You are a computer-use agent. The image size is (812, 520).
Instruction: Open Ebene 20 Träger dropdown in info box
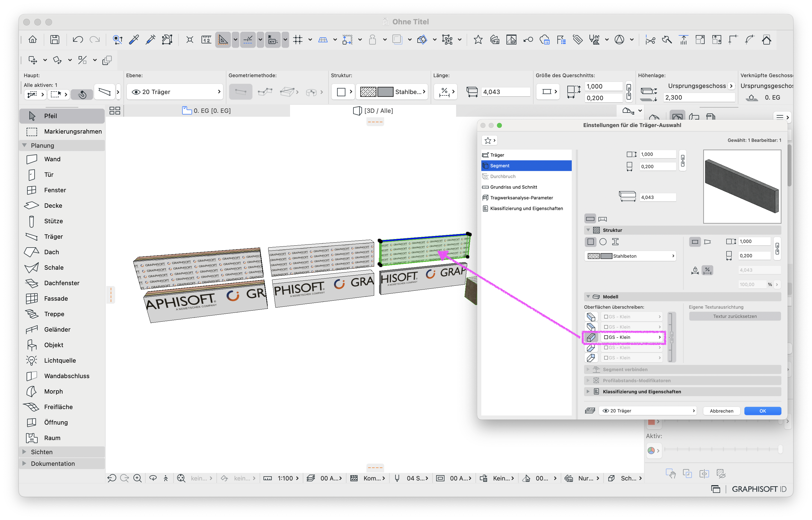(x=175, y=92)
